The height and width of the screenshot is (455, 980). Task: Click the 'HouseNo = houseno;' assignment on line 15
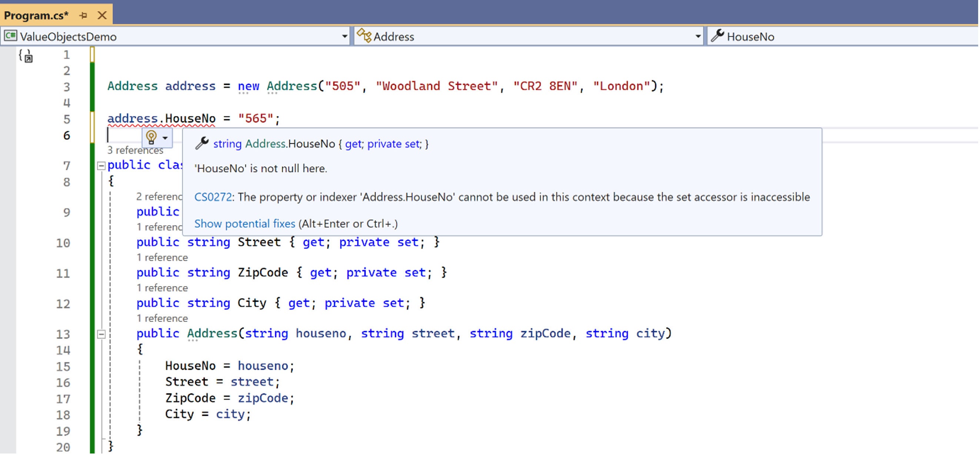pyautogui.click(x=230, y=366)
